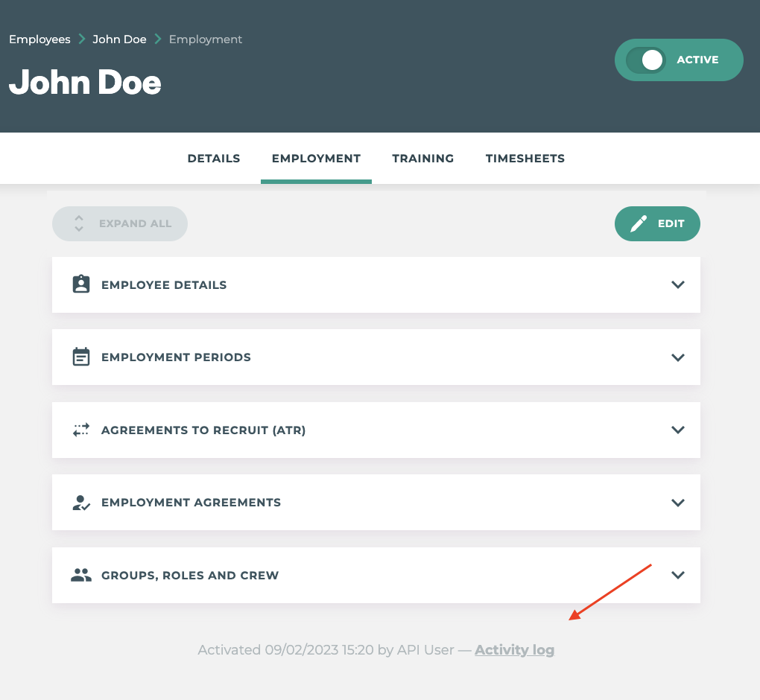The height and width of the screenshot is (700, 760).
Task: Click the Agreements to Recruit arrows icon
Action: click(x=81, y=430)
